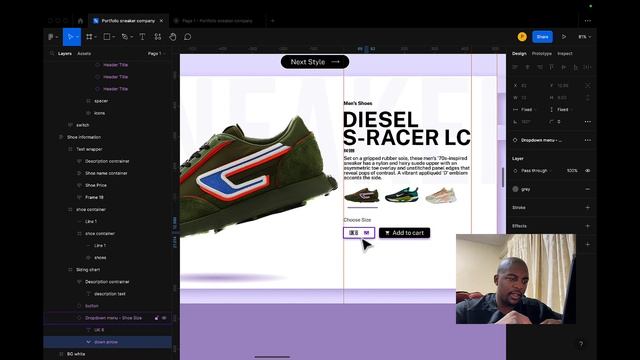Click the shoe size dropdown on canvas
The height and width of the screenshot is (360, 640).
(x=359, y=233)
